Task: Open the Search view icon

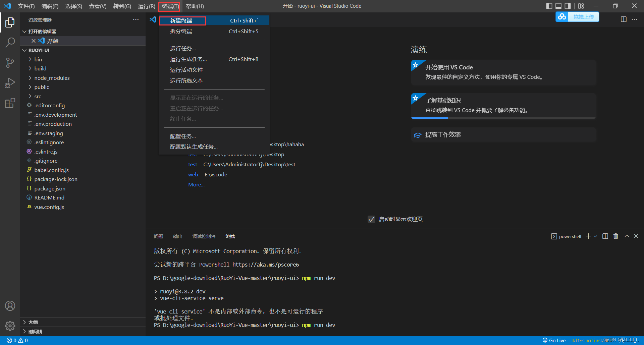Action: point(10,43)
